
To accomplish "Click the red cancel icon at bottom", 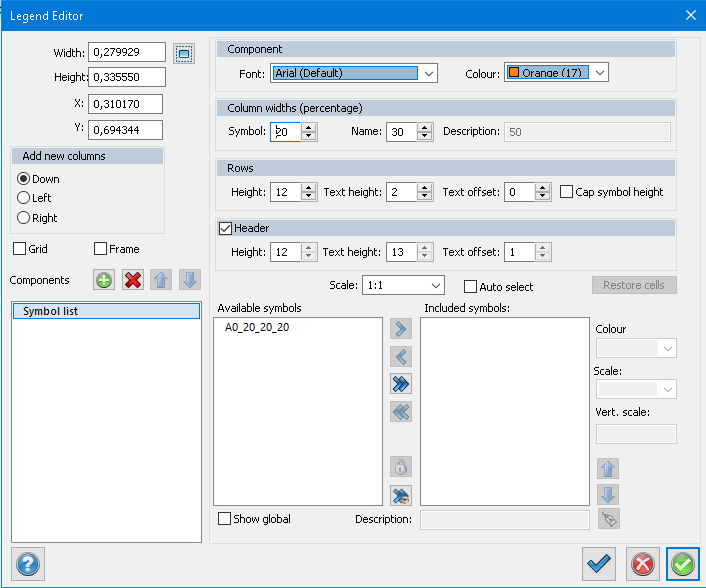I will [643, 564].
